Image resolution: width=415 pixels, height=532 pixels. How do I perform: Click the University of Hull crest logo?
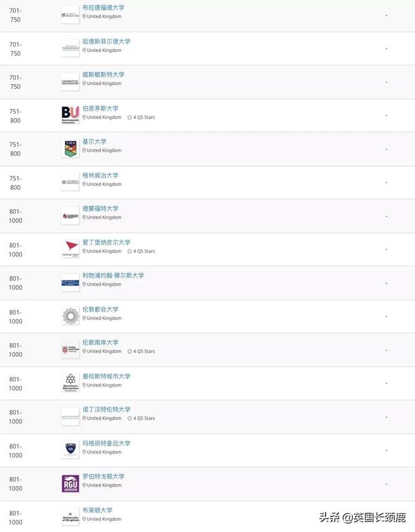coord(70,149)
